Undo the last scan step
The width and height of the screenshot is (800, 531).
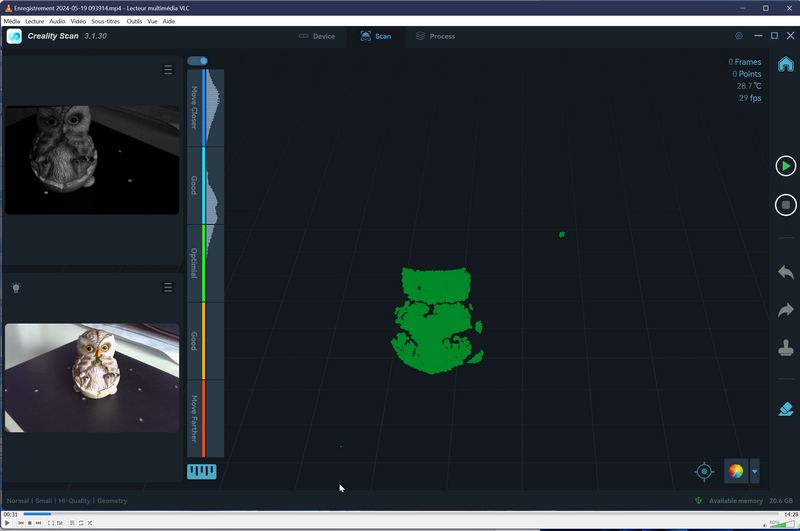(x=786, y=272)
